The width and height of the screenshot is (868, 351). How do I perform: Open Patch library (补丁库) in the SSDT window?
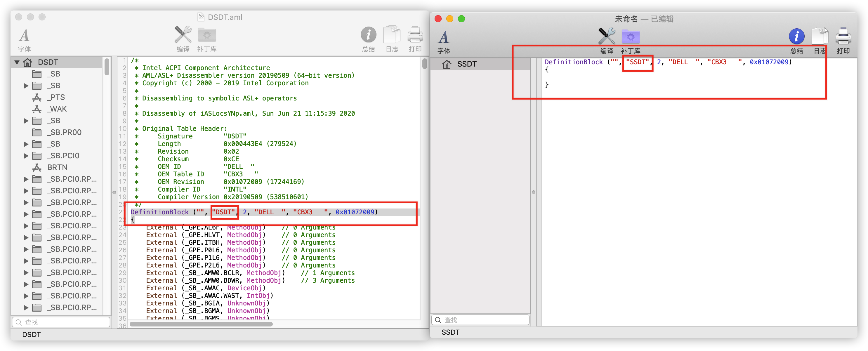631,37
